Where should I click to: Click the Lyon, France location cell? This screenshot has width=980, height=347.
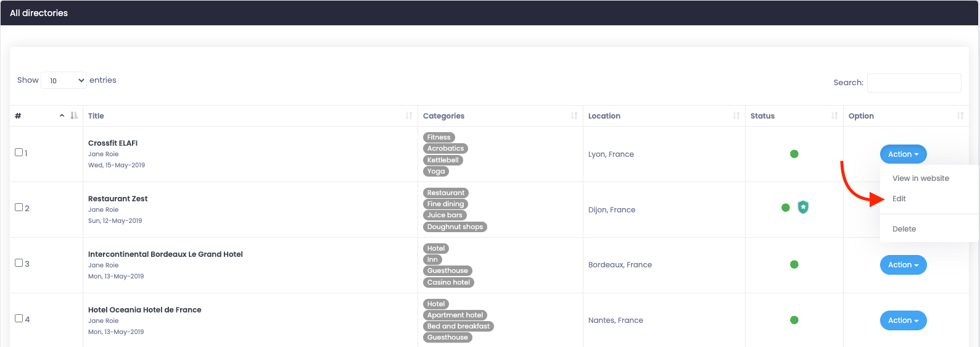[x=611, y=154]
